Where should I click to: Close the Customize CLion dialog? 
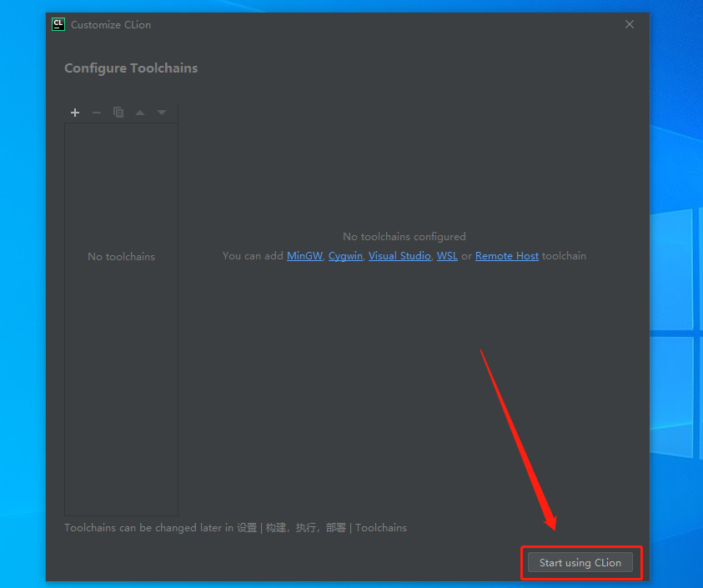pyautogui.click(x=630, y=24)
